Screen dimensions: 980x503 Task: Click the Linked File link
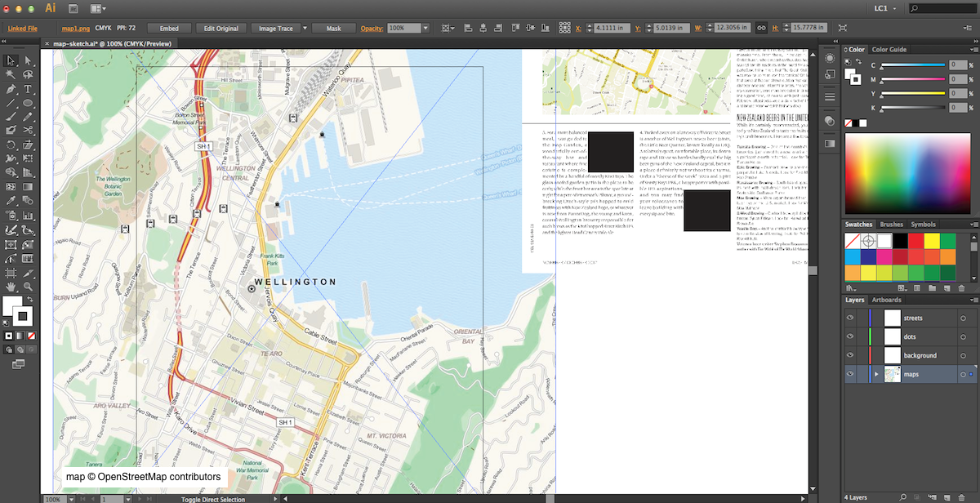click(x=23, y=29)
